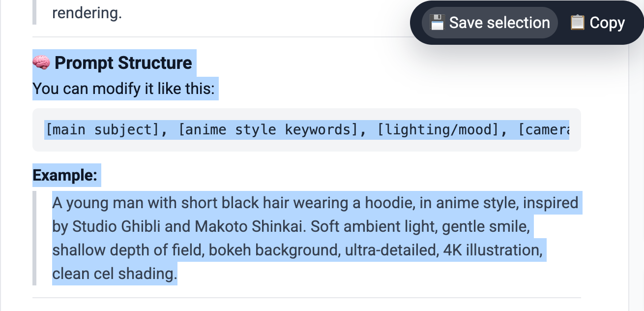This screenshot has height=311, width=644.
Task: Click the floppy disk save icon
Action: pos(437,22)
